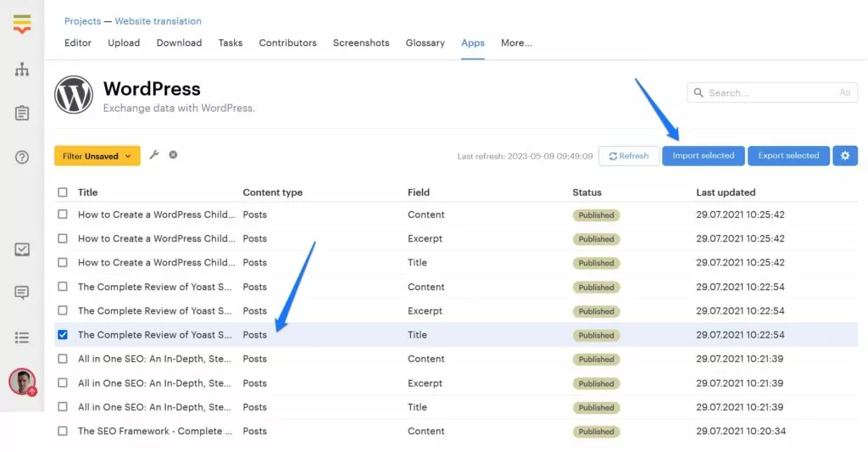The height and width of the screenshot is (452, 868).
Task: Click the Export selected button
Action: point(789,156)
